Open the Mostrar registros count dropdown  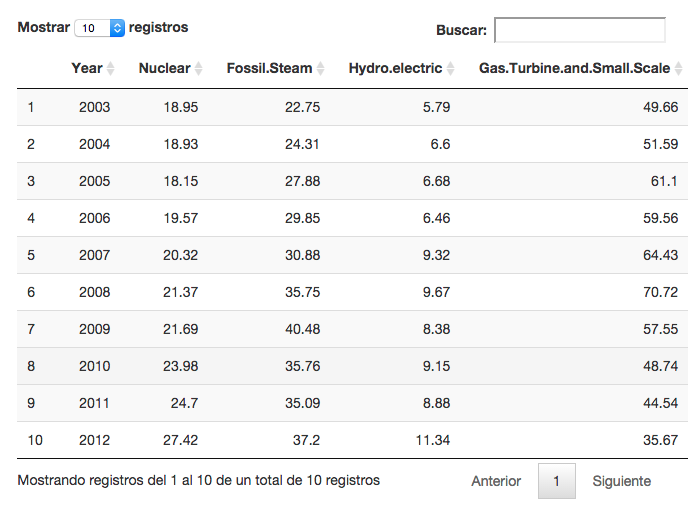(100, 28)
